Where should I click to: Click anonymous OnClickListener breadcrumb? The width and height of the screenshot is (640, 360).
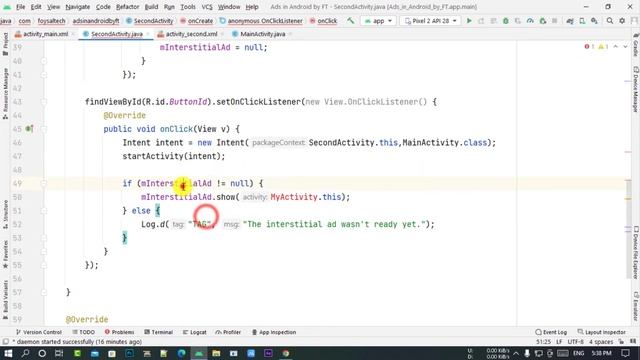[x=261, y=21]
